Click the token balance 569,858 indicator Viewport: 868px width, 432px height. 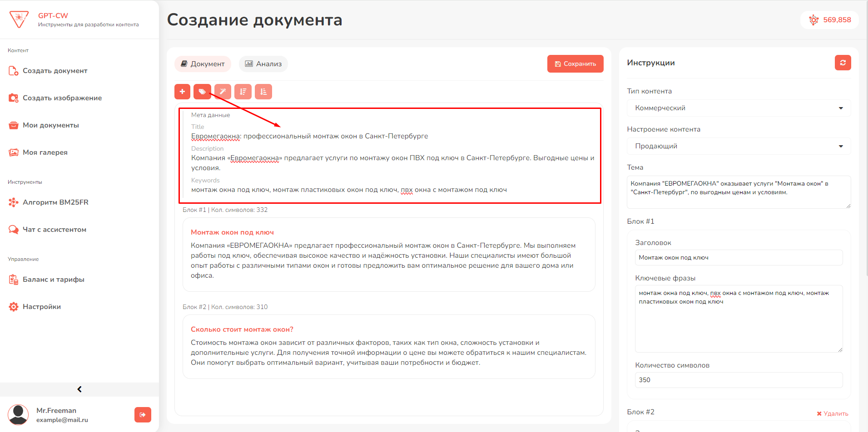829,20
